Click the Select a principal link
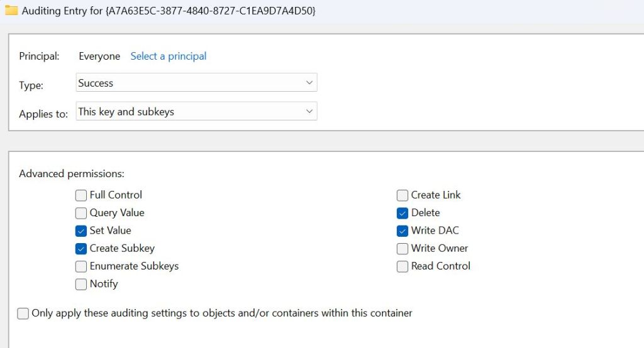This screenshot has width=644, height=348. click(169, 57)
